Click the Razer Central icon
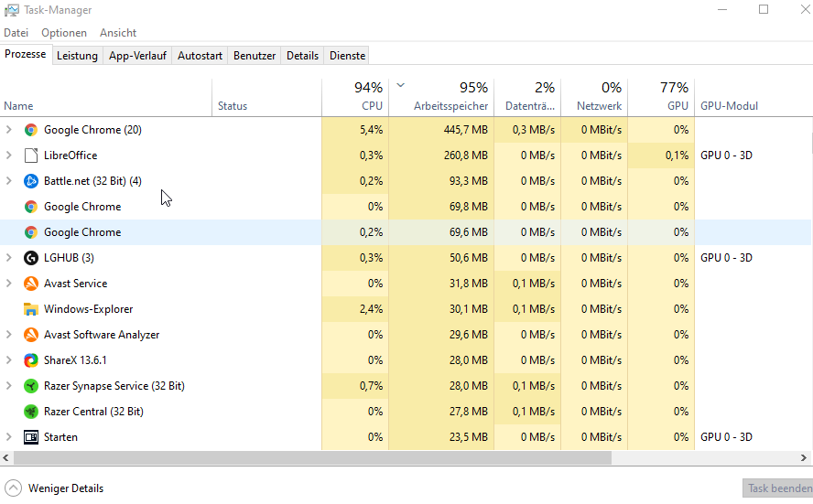Viewport: 813px width, 504px height. point(31,412)
